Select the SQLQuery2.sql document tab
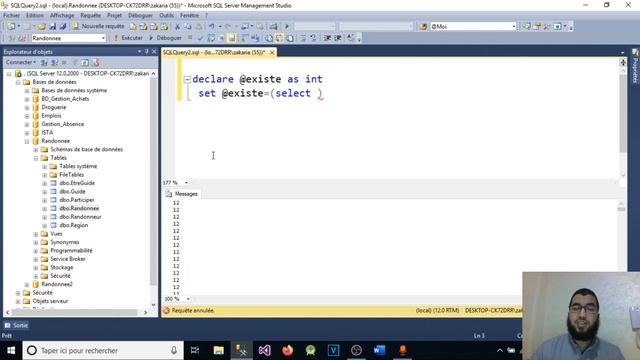 click(214, 52)
